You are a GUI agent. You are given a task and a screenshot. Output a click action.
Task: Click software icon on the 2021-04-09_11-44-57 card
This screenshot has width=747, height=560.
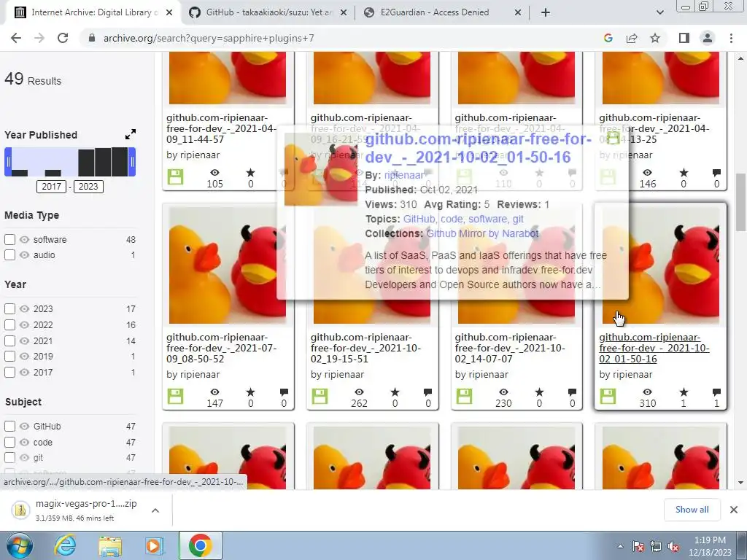pos(175,176)
